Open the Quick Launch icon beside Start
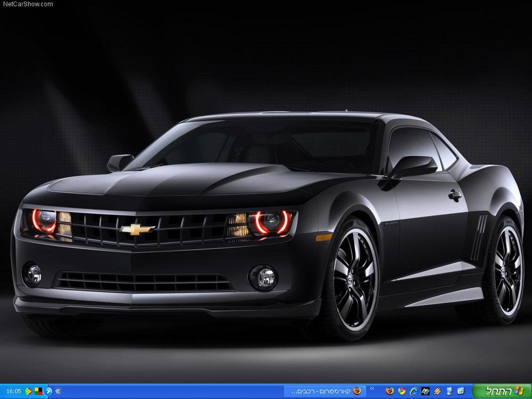 tap(461, 391)
